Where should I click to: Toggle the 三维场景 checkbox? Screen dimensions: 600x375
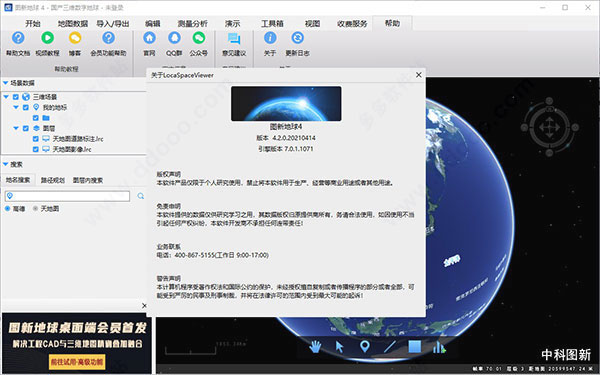click(16, 97)
